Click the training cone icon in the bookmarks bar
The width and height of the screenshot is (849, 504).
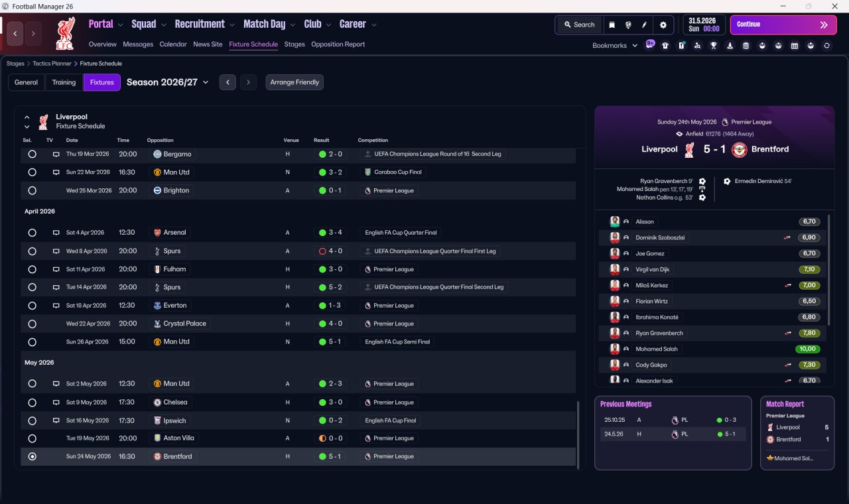point(730,46)
